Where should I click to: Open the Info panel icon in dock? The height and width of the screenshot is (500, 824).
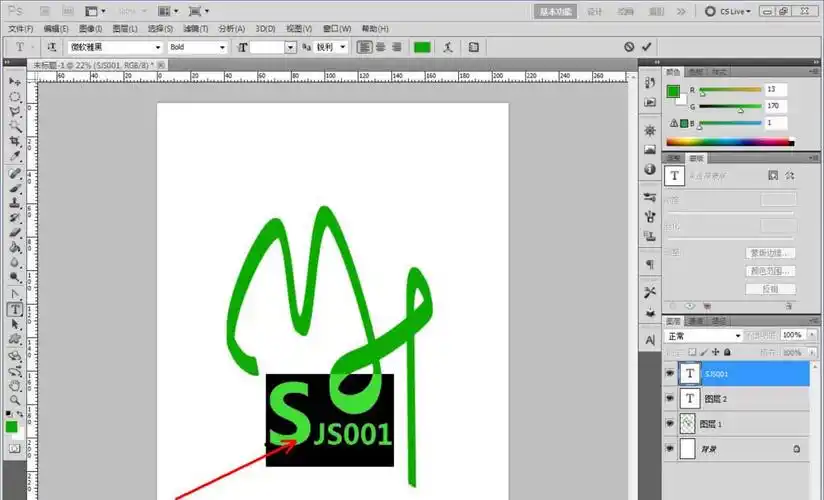650,169
